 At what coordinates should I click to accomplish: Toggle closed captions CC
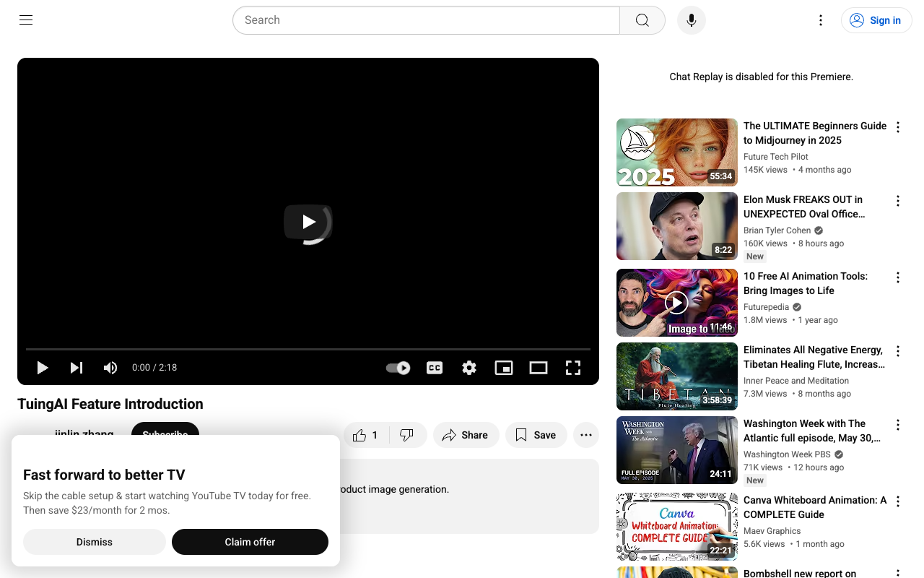pos(435,368)
